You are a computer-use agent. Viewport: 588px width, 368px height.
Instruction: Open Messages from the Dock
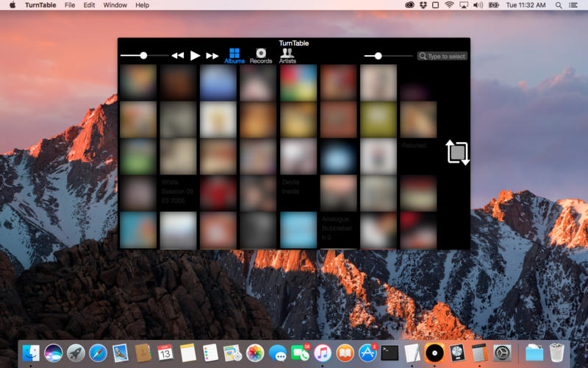pos(278,353)
